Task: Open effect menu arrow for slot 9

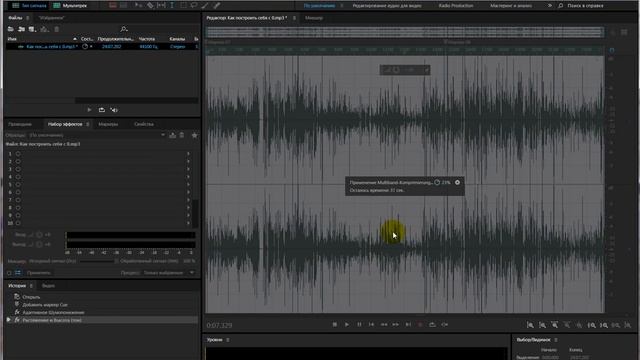Action: pos(188,216)
